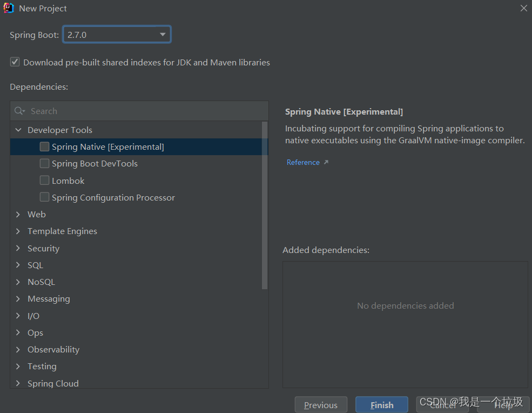Select the Template Engines row label
The image size is (532, 413).
63,231
